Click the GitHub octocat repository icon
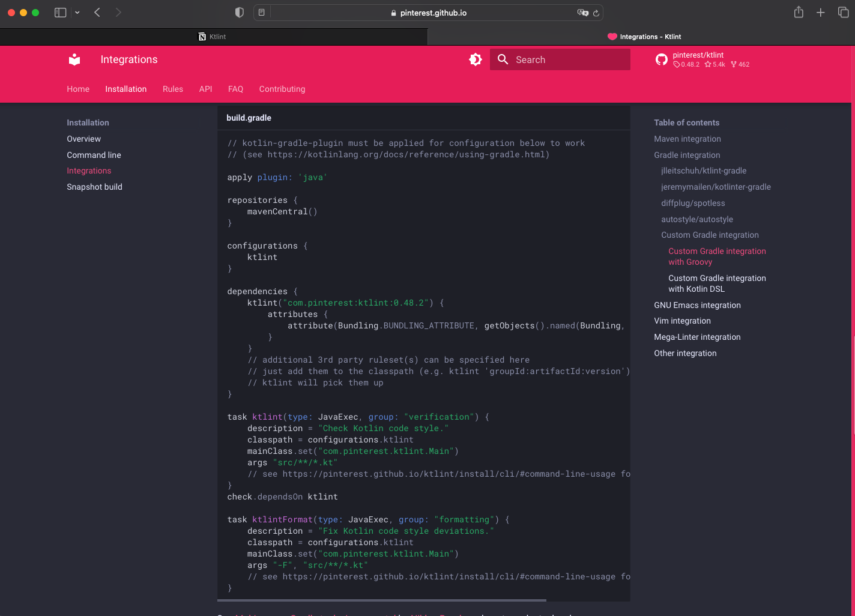Screen dimensions: 855x616 click(662, 59)
